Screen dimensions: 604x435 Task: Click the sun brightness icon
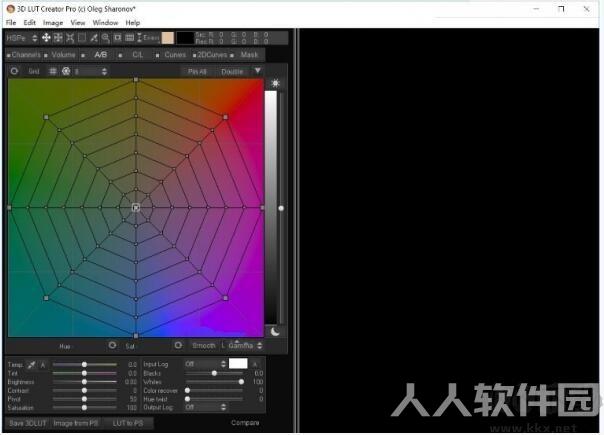(x=275, y=83)
